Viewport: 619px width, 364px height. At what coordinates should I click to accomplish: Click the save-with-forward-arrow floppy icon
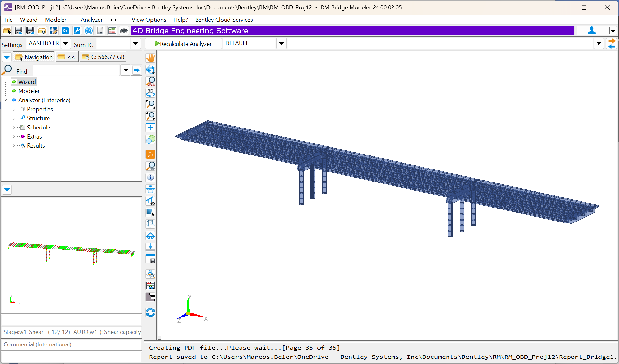tap(30, 31)
